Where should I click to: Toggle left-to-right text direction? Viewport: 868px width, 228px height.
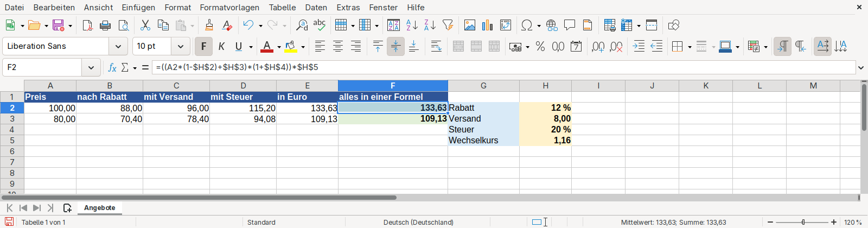click(x=782, y=47)
